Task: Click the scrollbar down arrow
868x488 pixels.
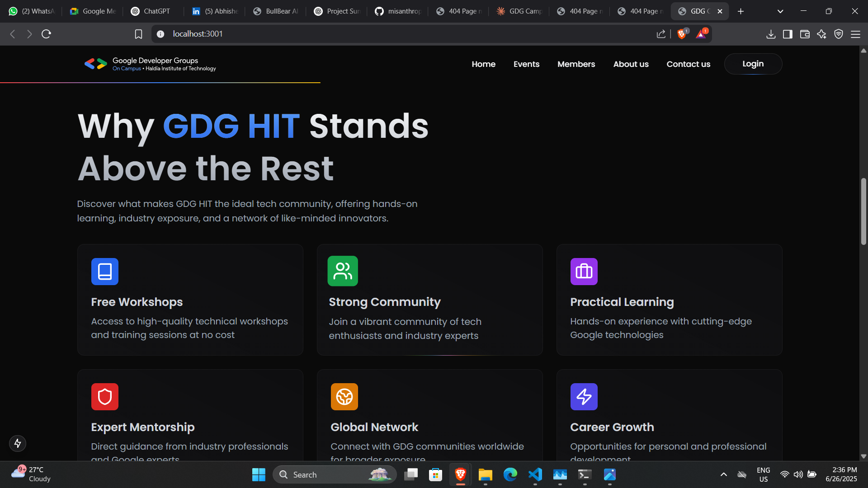Action: coord(863,456)
